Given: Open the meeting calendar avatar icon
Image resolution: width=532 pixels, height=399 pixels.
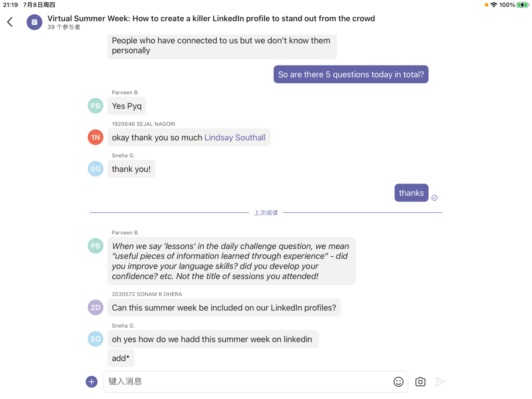Looking at the screenshot, I should click(34, 22).
